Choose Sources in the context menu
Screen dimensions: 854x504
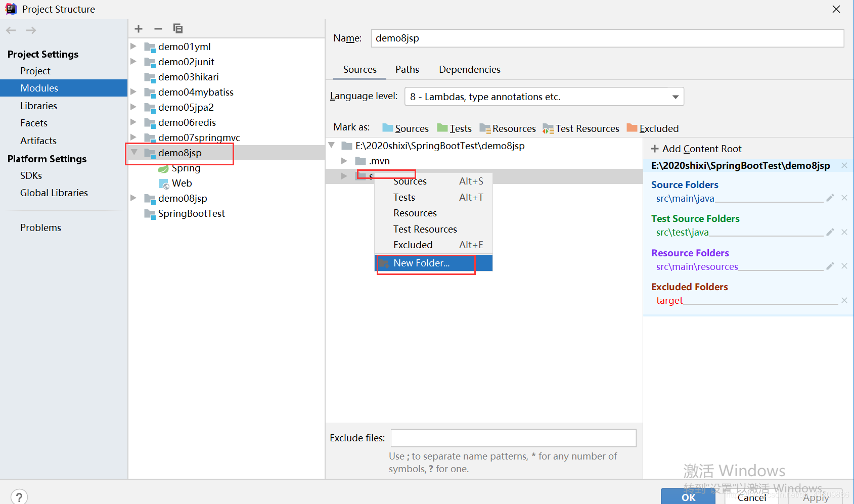(433, 181)
